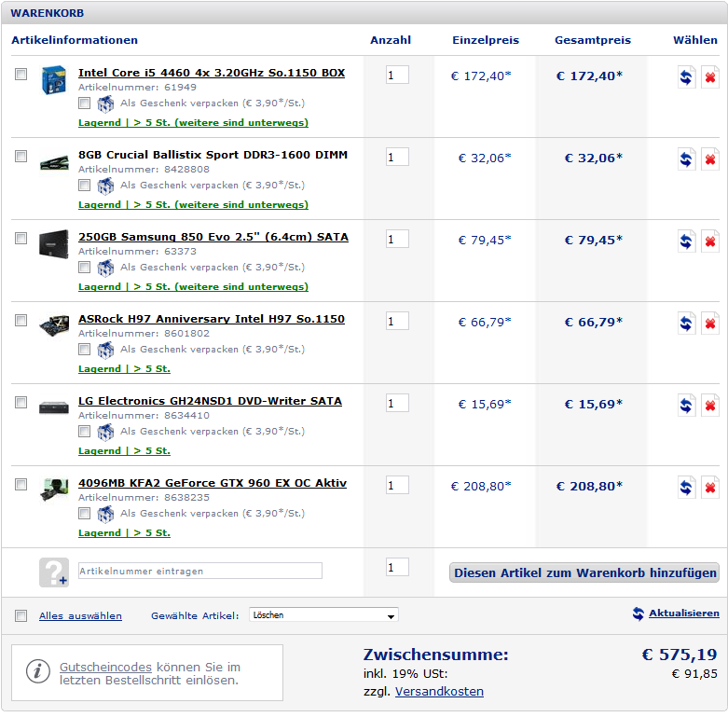Click gift box icon under Samsung 850 Evo
The width and height of the screenshot is (728, 717).
click(105, 268)
